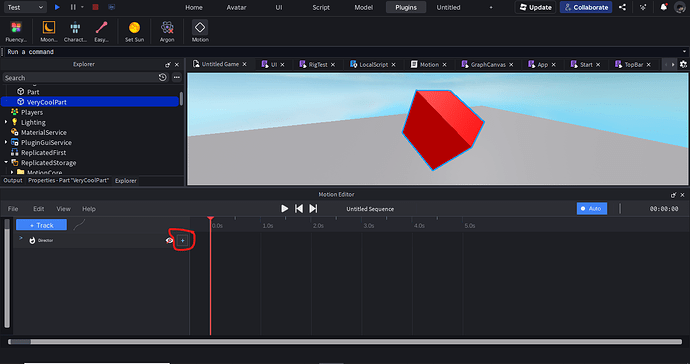690x364 pixels.
Task: Open the Script ribbon tab
Action: tap(321, 7)
